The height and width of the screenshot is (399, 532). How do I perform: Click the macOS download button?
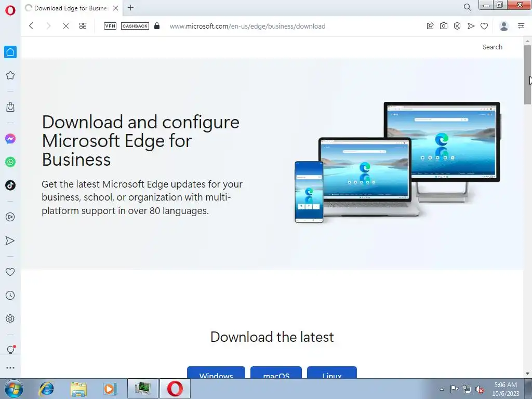pyautogui.click(x=276, y=373)
